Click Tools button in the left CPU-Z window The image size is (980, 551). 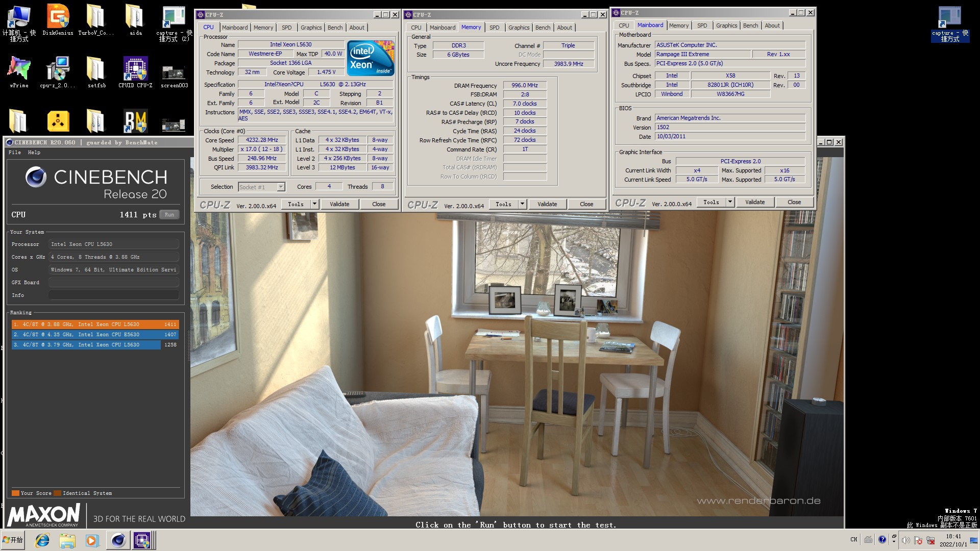296,204
